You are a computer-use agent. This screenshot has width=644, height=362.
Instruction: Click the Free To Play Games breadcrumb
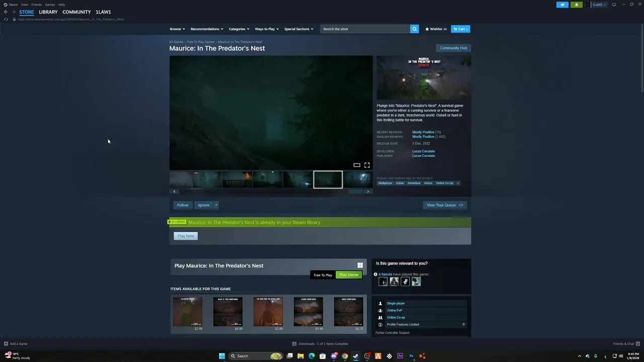click(x=201, y=42)
